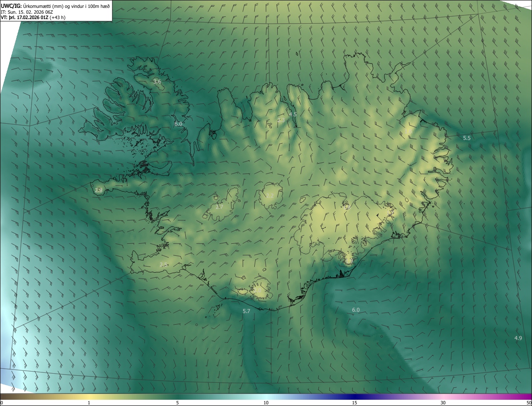Click the VT valid time line (+43 h)
Screen dimensions: 532x406
coord(33,17)
